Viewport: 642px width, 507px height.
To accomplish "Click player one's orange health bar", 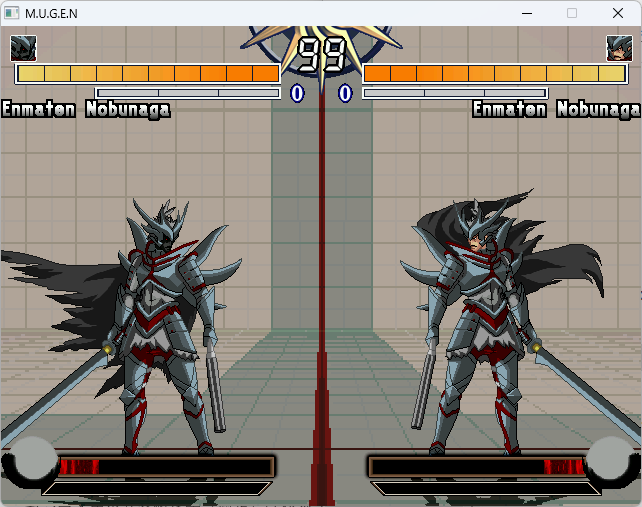I will tap(147, 74).
